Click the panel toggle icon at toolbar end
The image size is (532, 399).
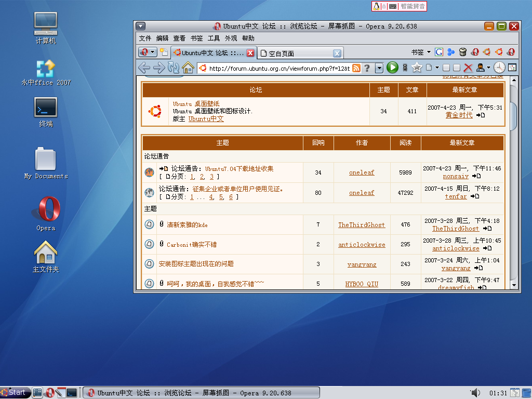(x=512, y=68)
